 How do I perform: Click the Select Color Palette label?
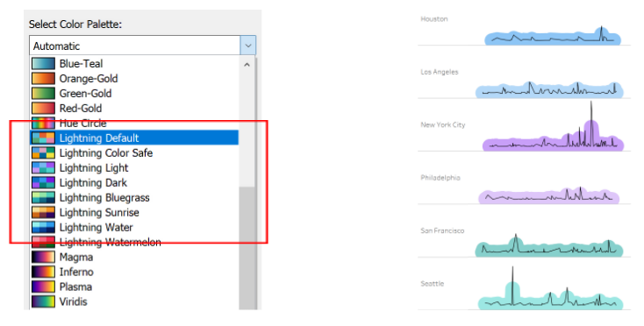[x=75, y=25]
